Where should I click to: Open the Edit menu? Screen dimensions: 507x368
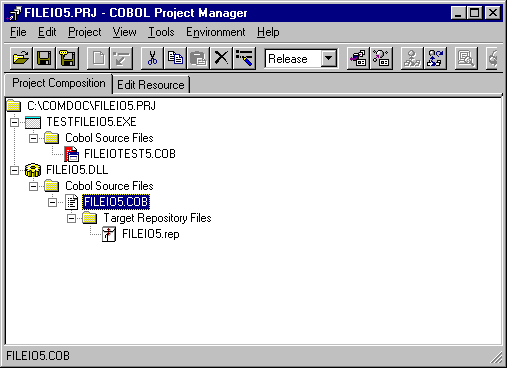click(x=47, y=32)
